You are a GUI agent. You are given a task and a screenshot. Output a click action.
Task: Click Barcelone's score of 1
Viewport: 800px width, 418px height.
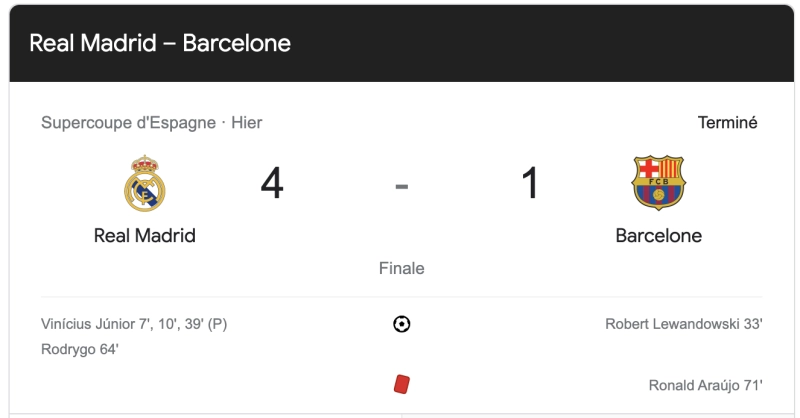click(531, 183)
